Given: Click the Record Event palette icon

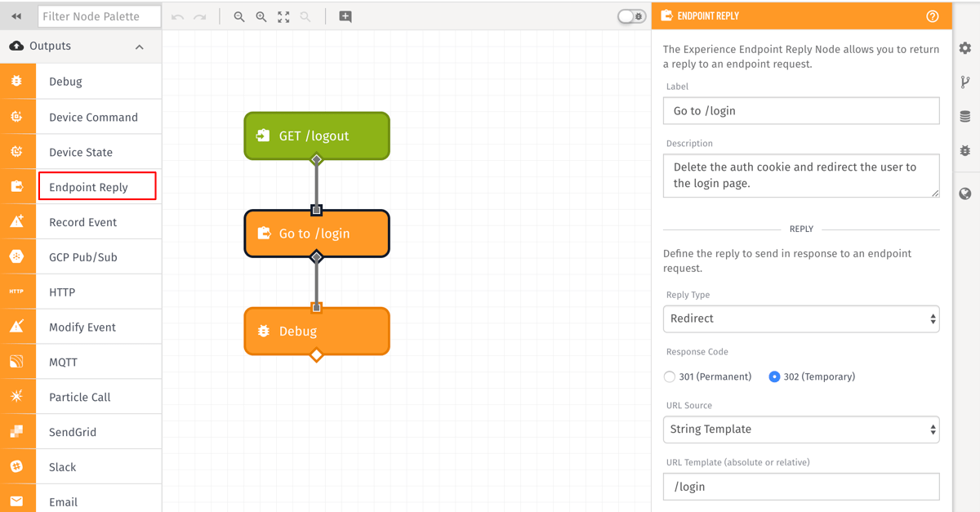Looking at the screenshot, I should coord(17,222).
